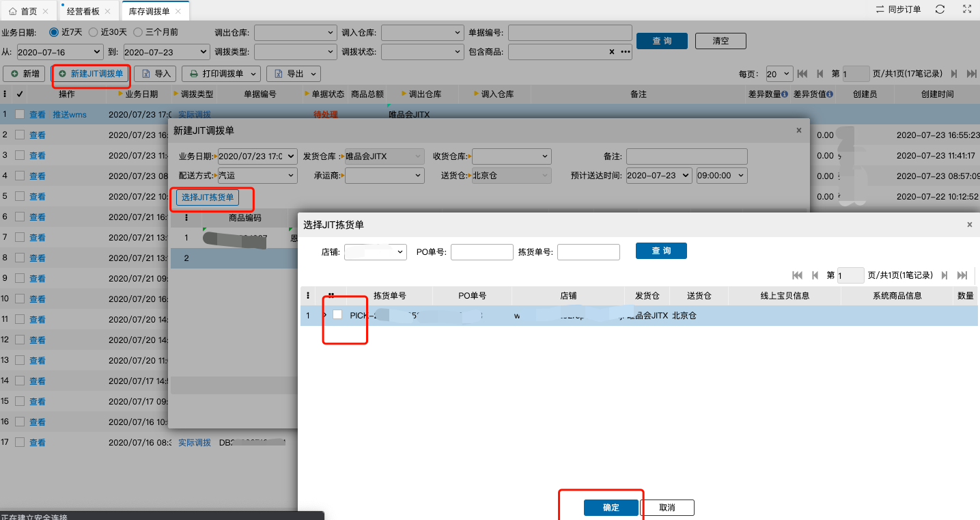First page button in 选择JIT拣货单 dialog pagination
The height and width of the screenshot is (520, 980).
point(797,275)
